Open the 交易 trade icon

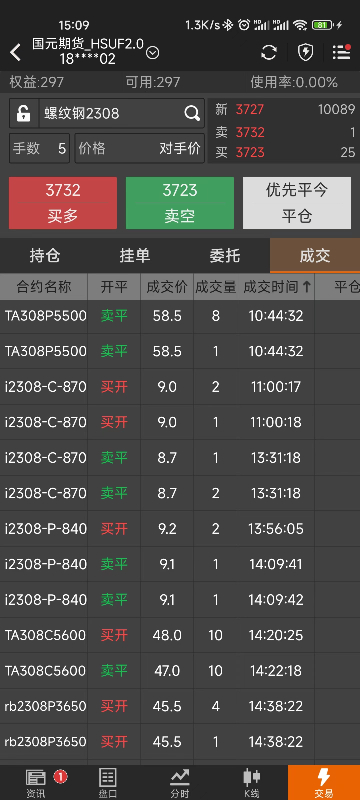pyautogui.click(x=324, y=783)
